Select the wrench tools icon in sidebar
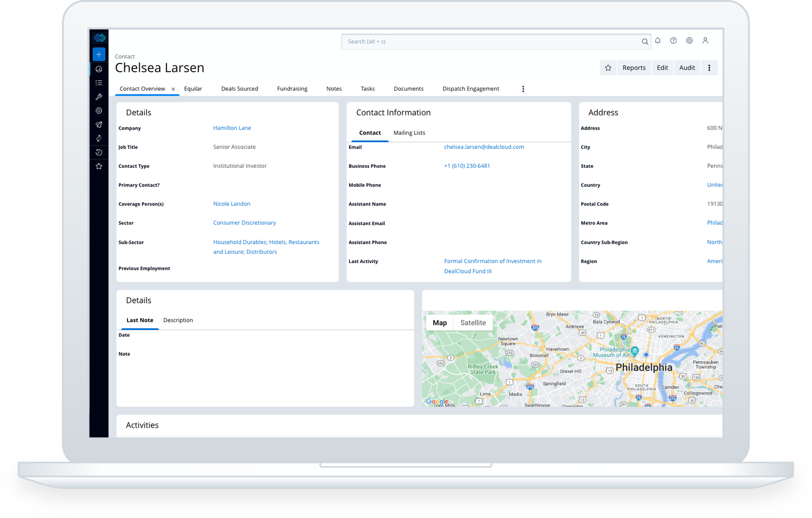 tap(99, 97)
